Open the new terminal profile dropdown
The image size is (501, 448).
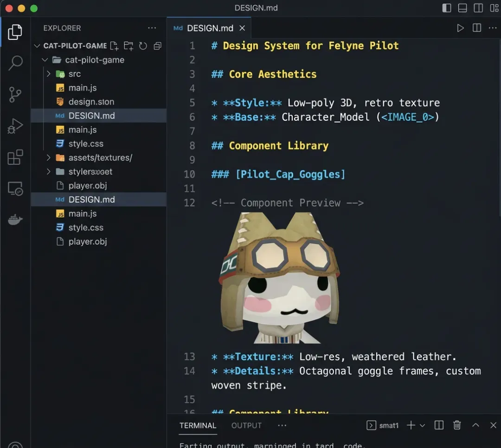click(423, 426)
